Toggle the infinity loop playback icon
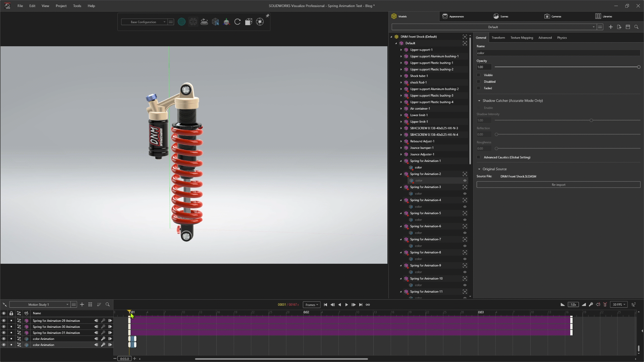The image size is (644, 362). (x=368, y=305)
